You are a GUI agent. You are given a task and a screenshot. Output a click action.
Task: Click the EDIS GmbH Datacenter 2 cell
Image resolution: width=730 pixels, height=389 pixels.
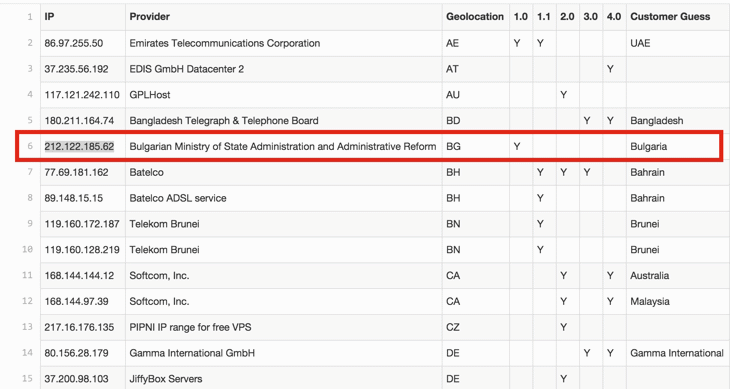[x=284, y=69]
